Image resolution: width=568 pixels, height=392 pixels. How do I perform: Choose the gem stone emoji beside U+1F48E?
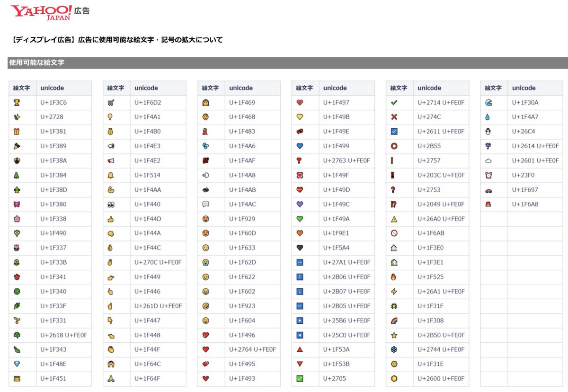click(x=17, y=364)
